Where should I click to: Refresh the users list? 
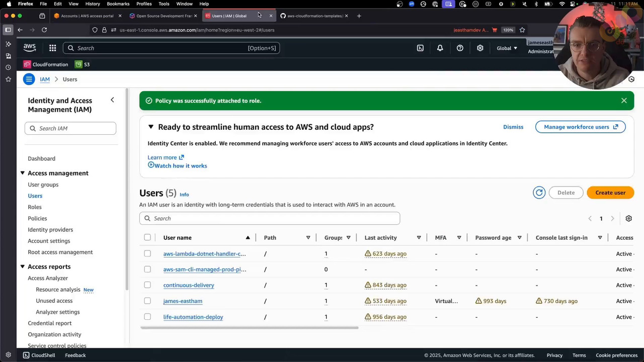tap(539, 193)
